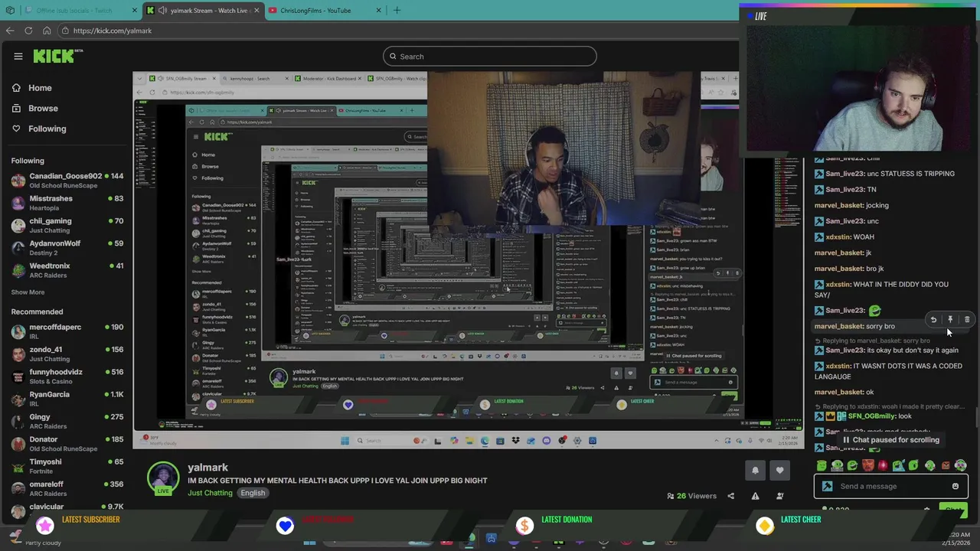Open Tinyoshi recommended channel
This screenshot has height=551, width=980.
click(67, 466)
